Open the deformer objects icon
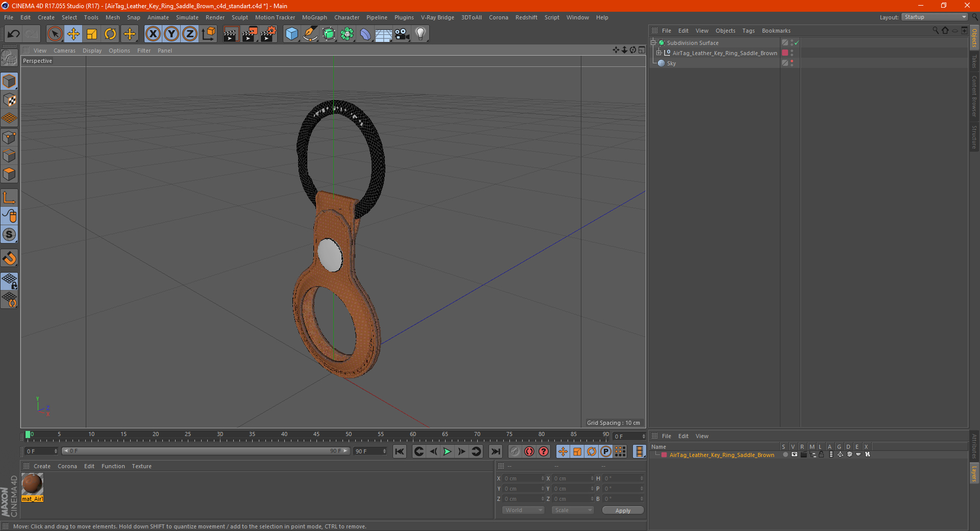 click(365, 34)
